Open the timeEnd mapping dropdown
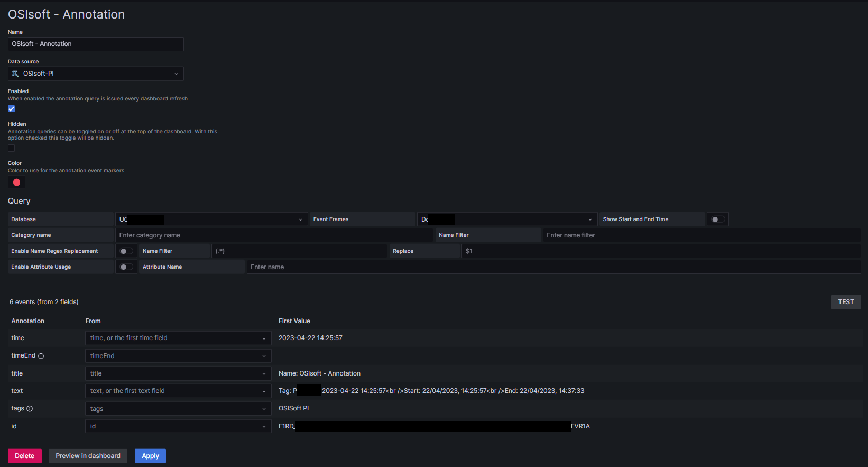The image size is (868, 467). [178, 356]
